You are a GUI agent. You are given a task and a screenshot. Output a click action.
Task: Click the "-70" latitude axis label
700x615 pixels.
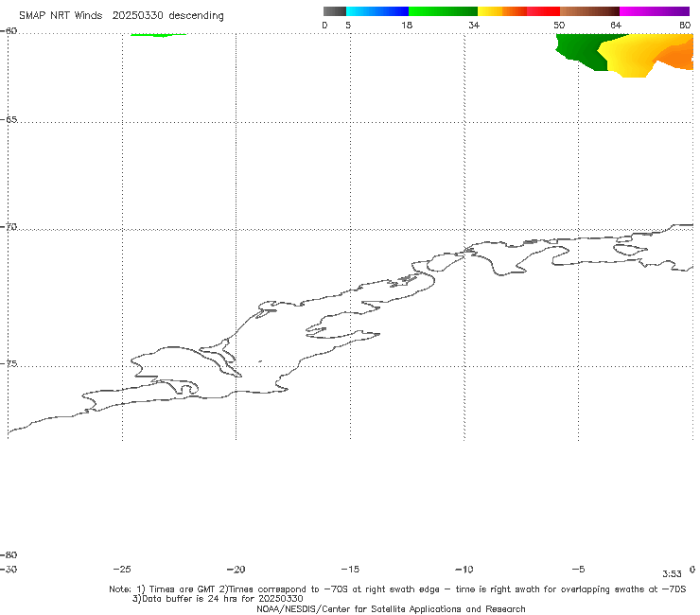[x=9, y=227]
